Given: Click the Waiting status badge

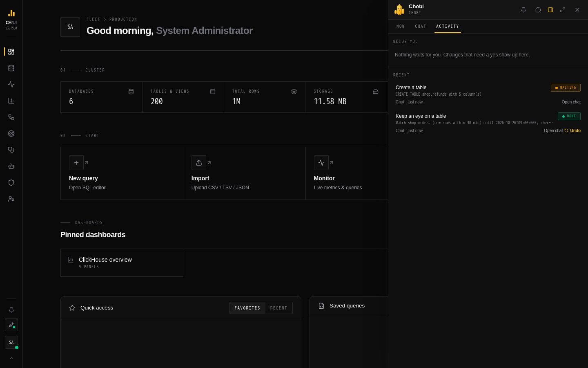Looking at the screenshot, I should (566, 88).
